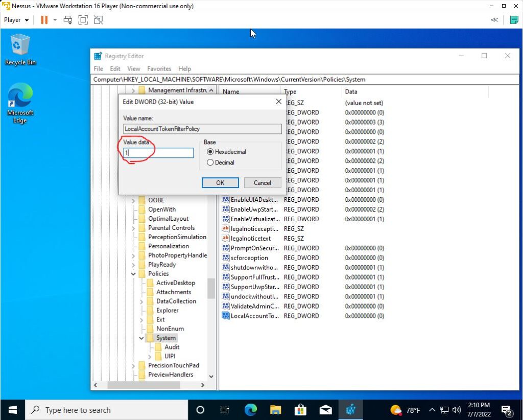523x420 pixels.
Task: Click the collapse toolbar double-arrow icon
Action: coord(494,20)
